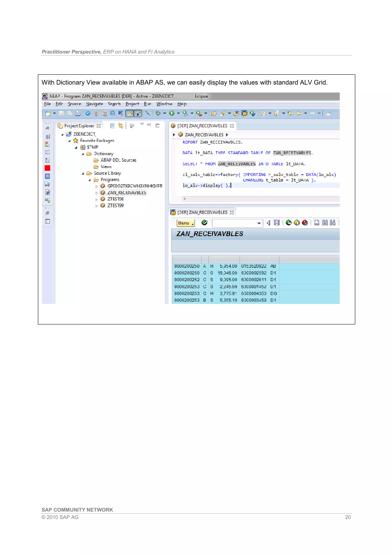
Task: Click the Save disk icon in Eclipse toolbar
Action: (x=61, y=113)
